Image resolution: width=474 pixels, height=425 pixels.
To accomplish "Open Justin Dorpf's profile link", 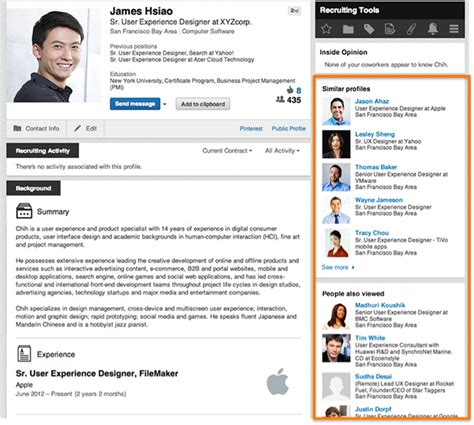I will 373,409.
